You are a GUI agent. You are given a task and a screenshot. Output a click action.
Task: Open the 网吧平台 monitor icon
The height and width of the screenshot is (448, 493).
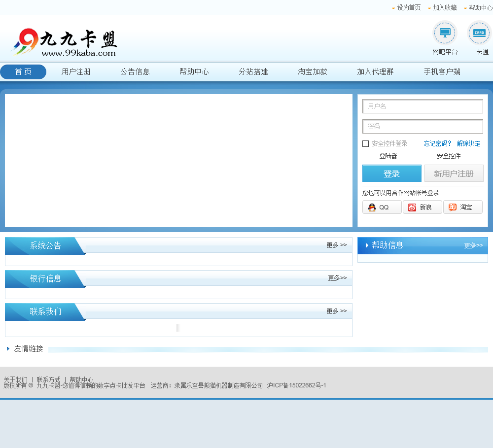coord(445,33)
